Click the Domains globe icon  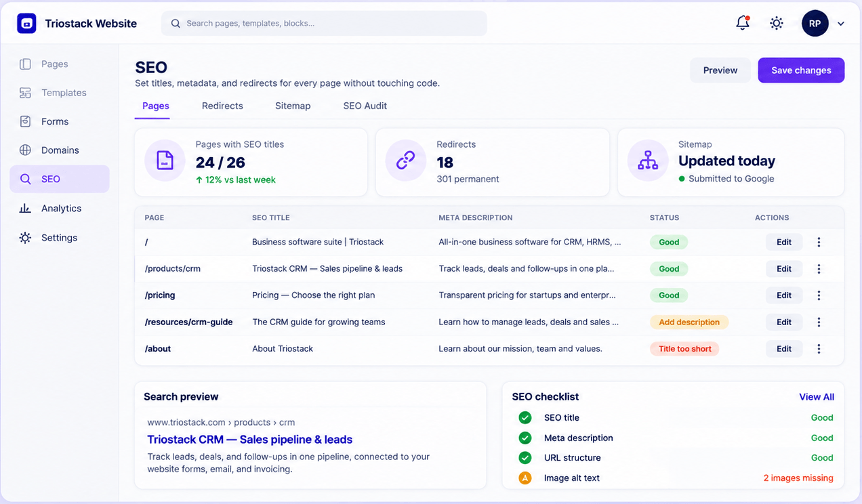tap(25, 150)
